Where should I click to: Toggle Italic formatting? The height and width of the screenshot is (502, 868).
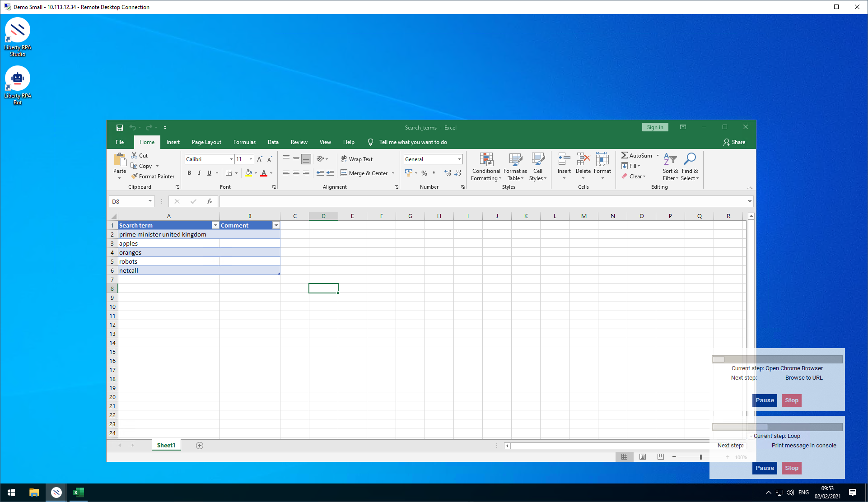point(199,173)
